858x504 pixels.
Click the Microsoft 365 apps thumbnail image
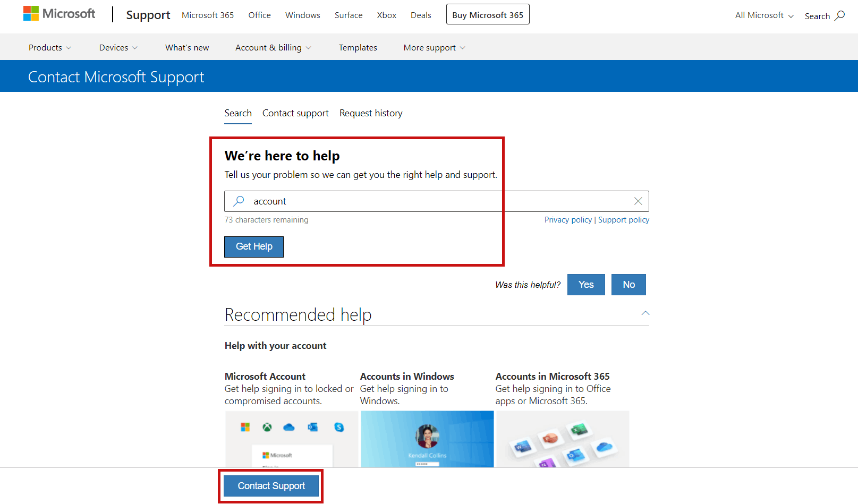(x=563, y=439)
